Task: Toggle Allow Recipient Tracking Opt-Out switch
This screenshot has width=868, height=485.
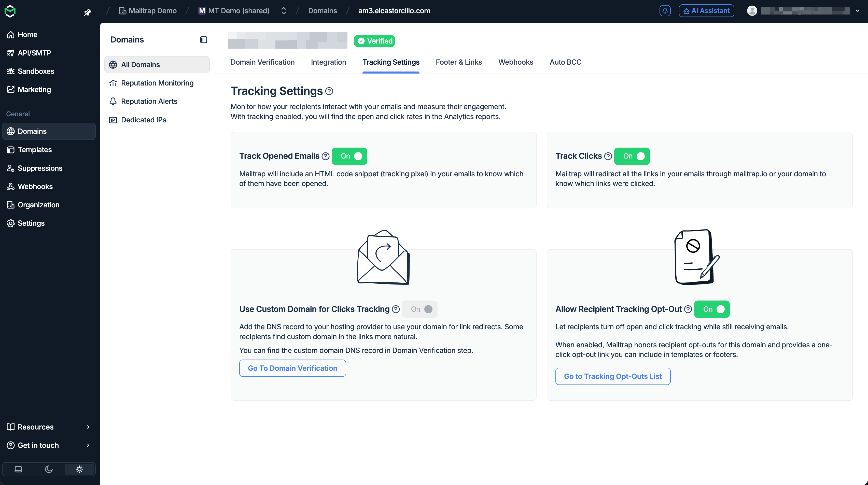Action: [x=712, y=309]
